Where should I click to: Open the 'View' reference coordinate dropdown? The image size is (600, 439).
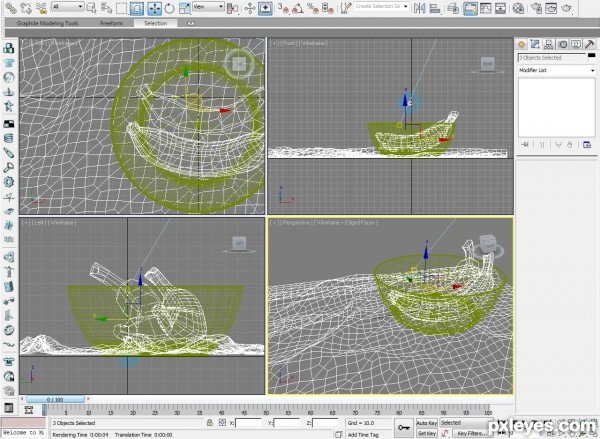[208, 7]
